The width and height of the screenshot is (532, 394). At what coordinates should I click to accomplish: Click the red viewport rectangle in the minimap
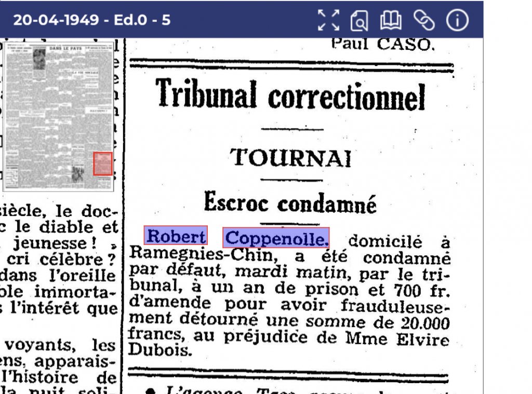point(102,164)
